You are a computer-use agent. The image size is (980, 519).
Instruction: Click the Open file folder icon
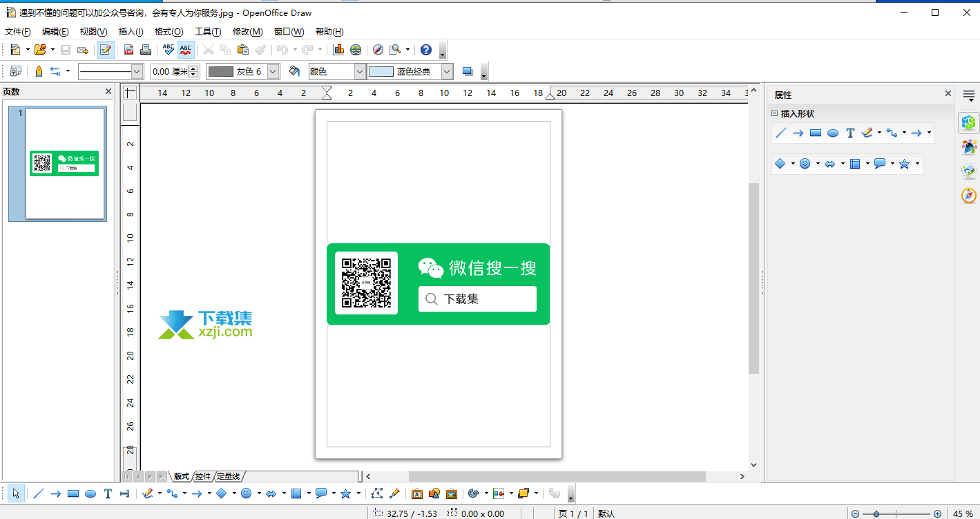click(40, 50)
